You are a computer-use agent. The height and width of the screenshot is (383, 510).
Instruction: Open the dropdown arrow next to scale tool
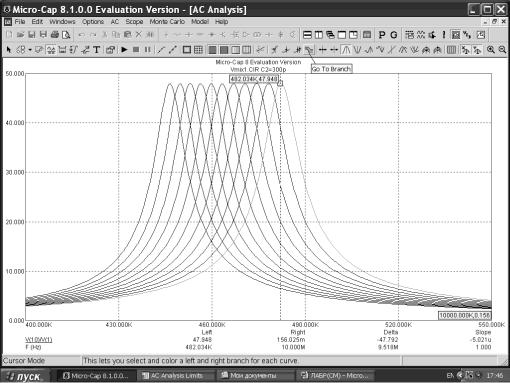click(30, 50)
